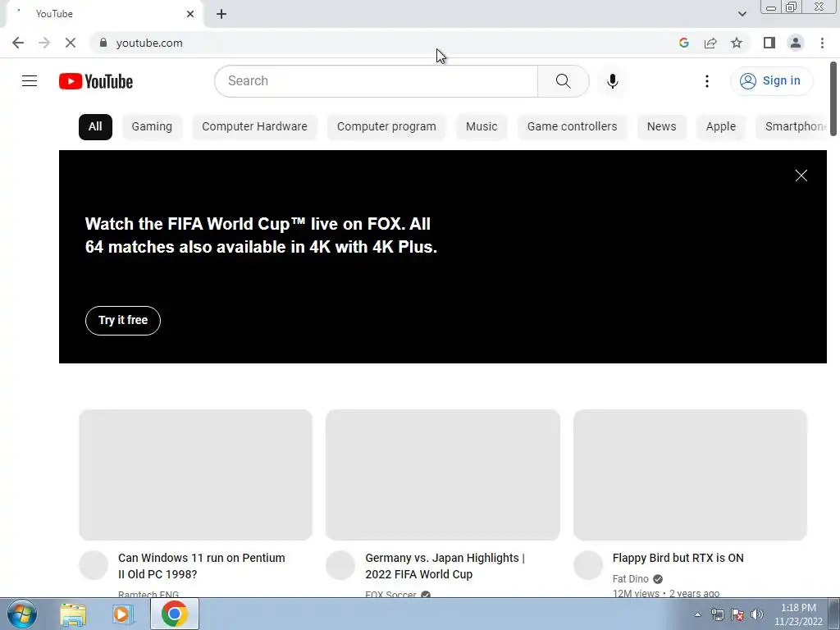Open Windows Start menu orb
The height and width of the screenshot is (630, 840).
(x=22, y=614)
